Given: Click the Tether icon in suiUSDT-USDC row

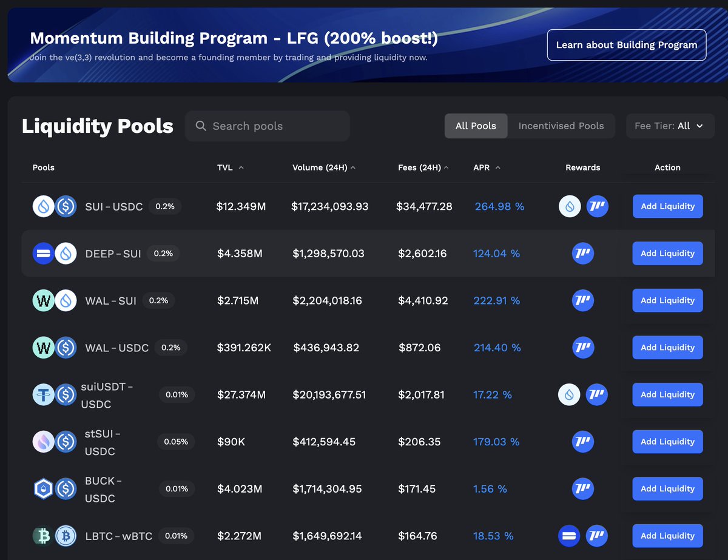Looking at the screenshot, I should [x=44, y=394].
